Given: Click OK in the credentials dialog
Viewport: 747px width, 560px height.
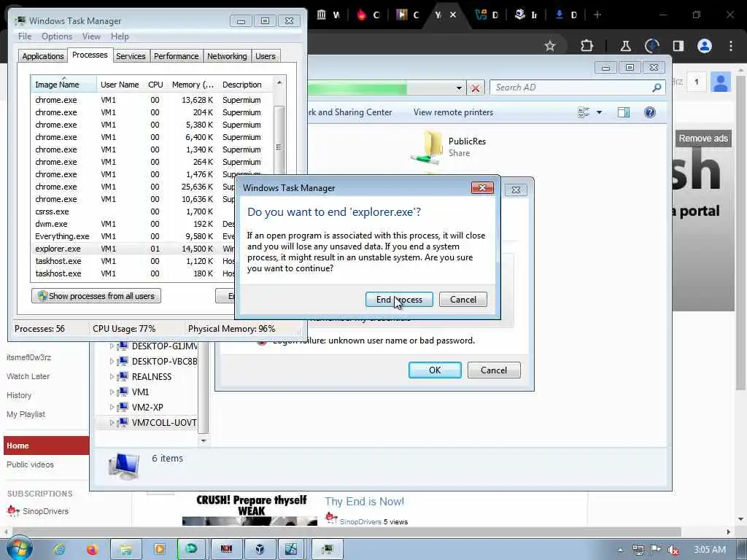Looking at the screenshot, I should pyautogui.click(x=435, y=370).
